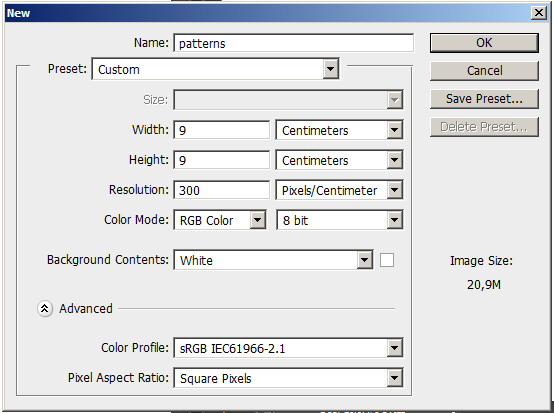Open the Height units Centimeters dropdown
This screenshot has height=413, width=554.
[x=339, y=160]
